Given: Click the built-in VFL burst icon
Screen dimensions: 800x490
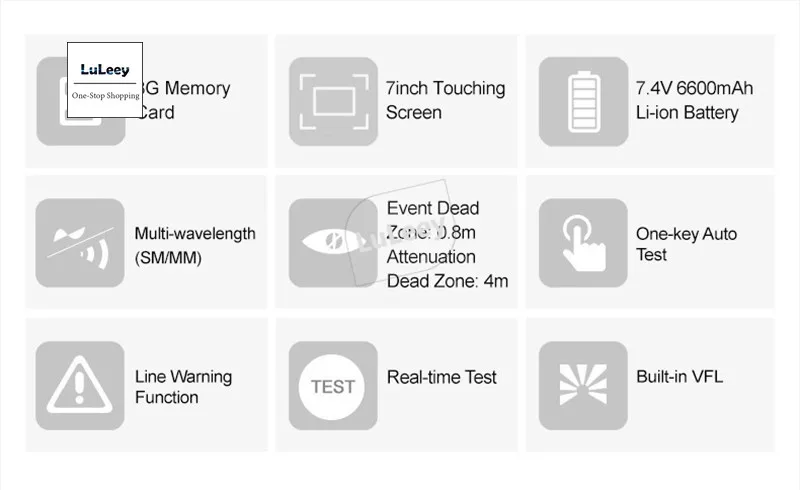Looking at the screenshot, I should pyautogui.click(x=583, y=386).
